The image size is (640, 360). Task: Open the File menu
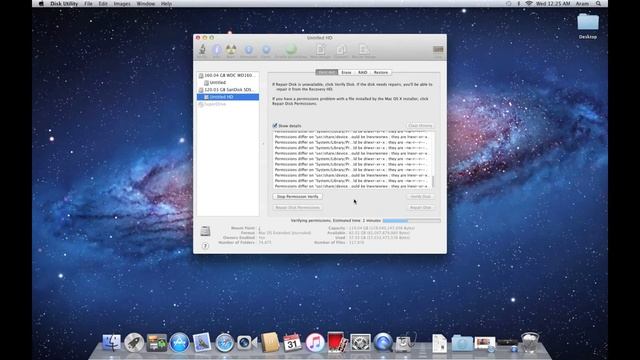point(88,4)
